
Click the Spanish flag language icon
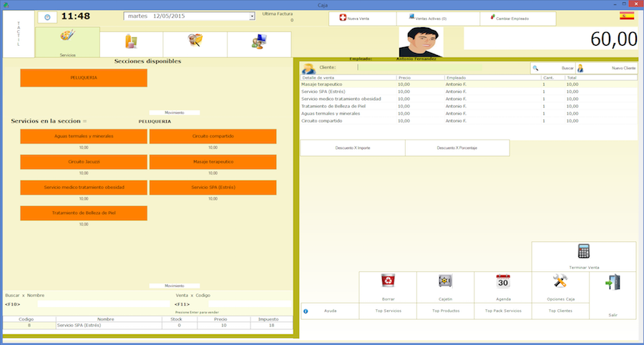[626, 16]
